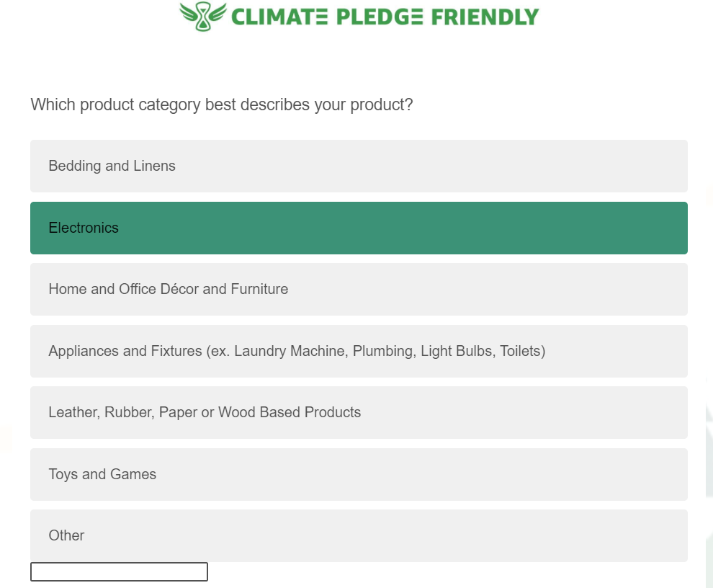Screen dimensions: 713x588
Task: Pick the option for linens products
Action: click(x=359, y=166)
